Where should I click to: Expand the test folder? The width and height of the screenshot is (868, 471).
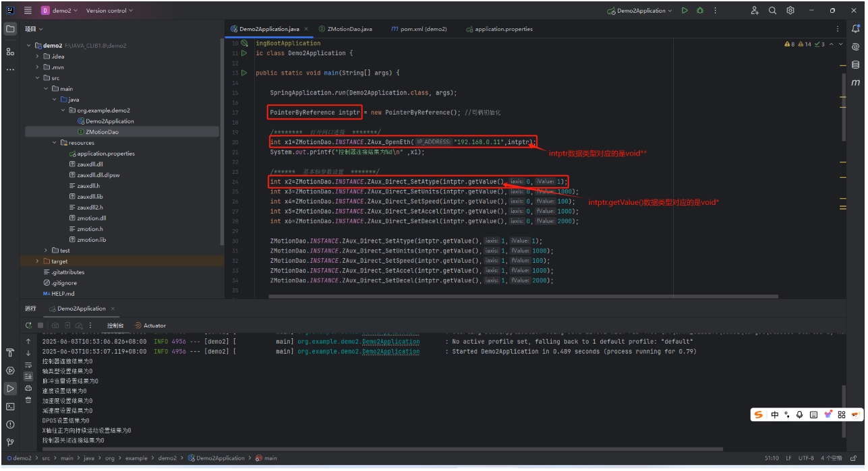(47, 251)
